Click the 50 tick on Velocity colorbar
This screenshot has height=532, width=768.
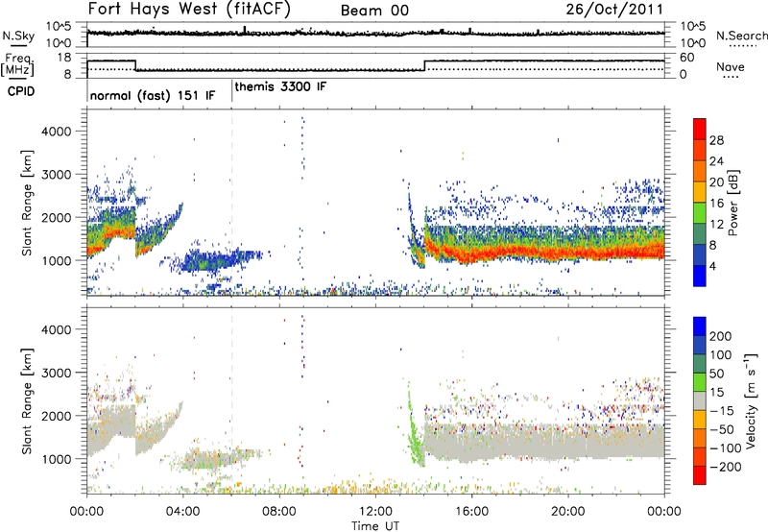[x=717, y=374]
